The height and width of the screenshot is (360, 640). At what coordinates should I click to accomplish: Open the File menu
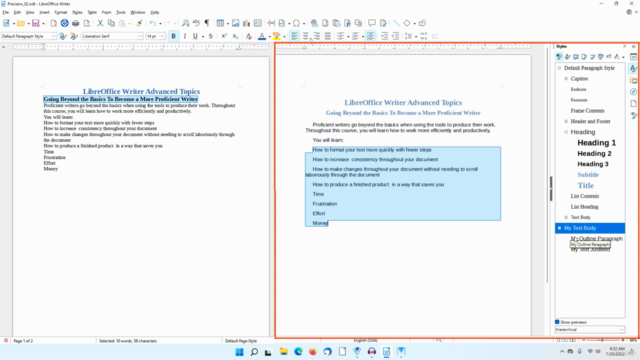tap(6, 12)
